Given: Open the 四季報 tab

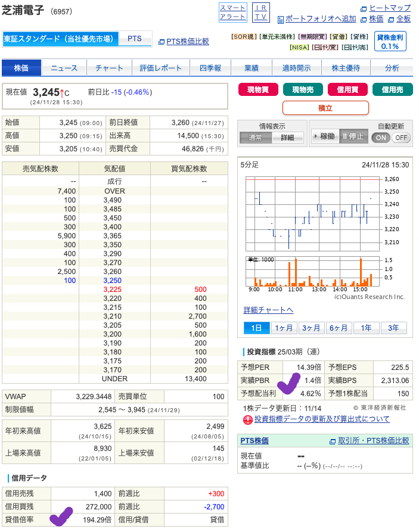Looking at the screenshot, I should point(210,68).
